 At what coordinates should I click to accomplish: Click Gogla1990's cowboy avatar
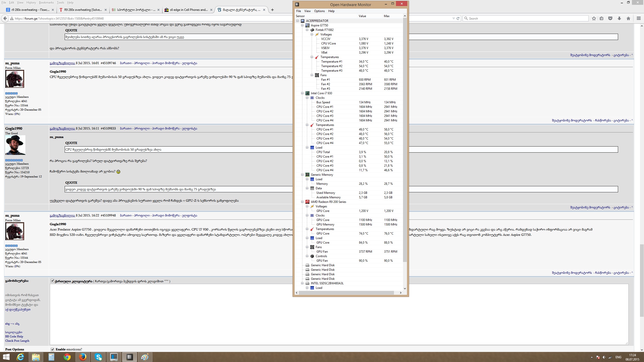click(x=15, y=145)
